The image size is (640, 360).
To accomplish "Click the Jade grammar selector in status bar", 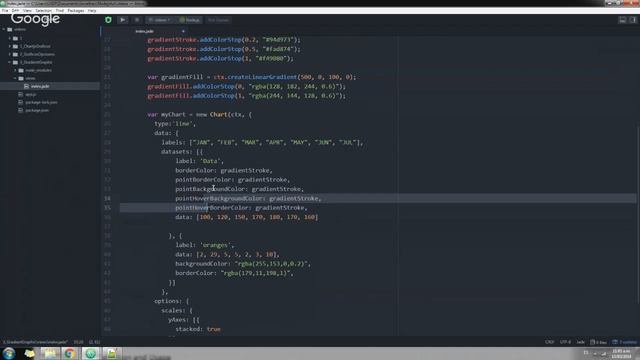I will point(580,342).
